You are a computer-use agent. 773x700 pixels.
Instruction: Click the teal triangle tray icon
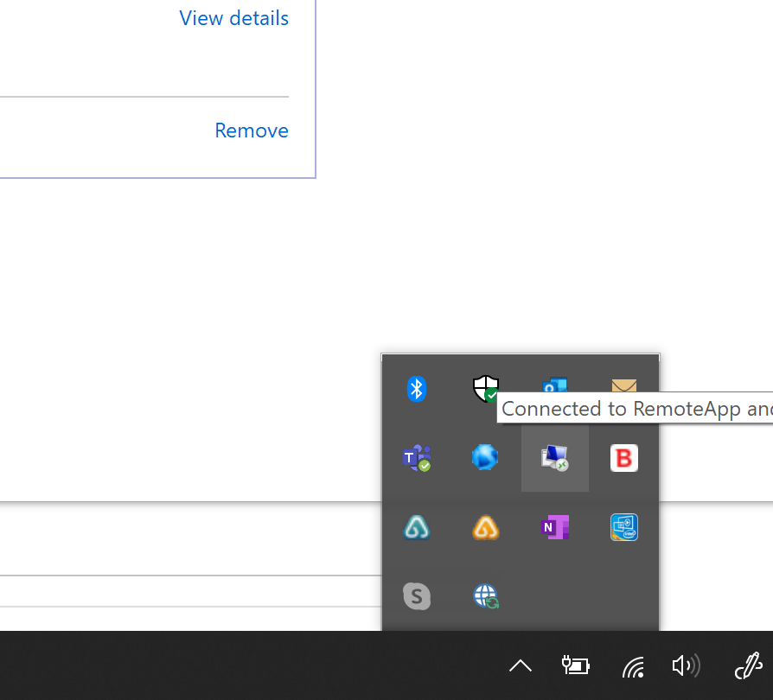[417, 527]
